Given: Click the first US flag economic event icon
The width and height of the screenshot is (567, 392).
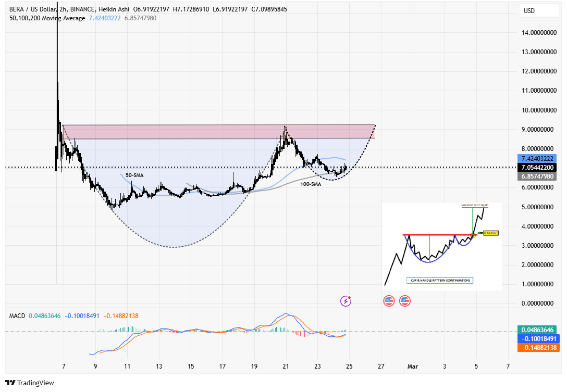Looking at the screenshot, I should 389,300.
